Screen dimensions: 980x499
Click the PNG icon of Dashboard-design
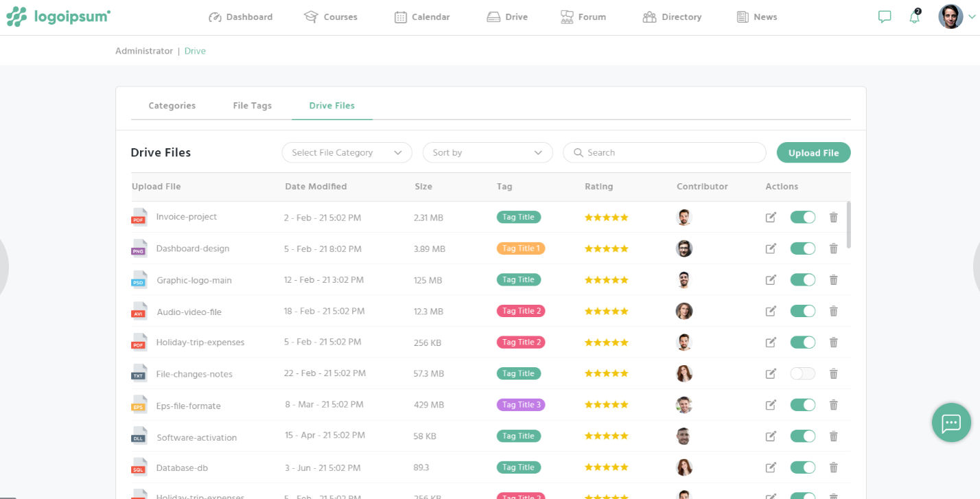click(139, 248)
